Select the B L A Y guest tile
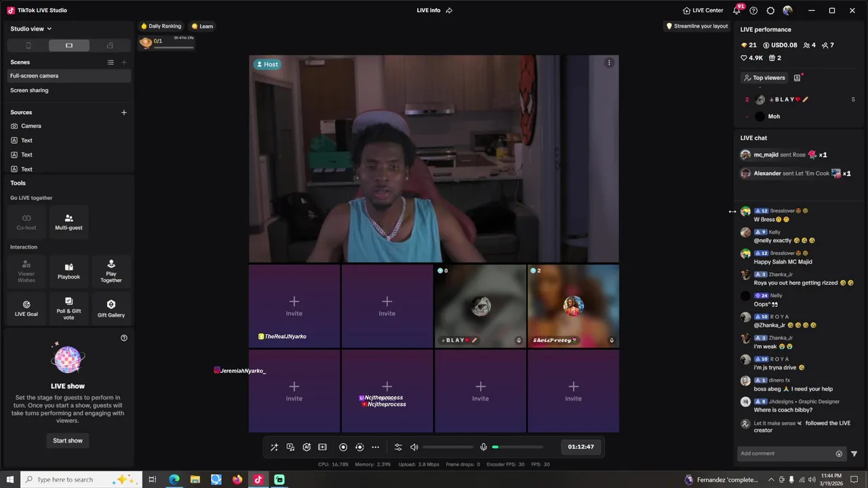The height and width of the screenshot is (488, 868). coord(480,306)
